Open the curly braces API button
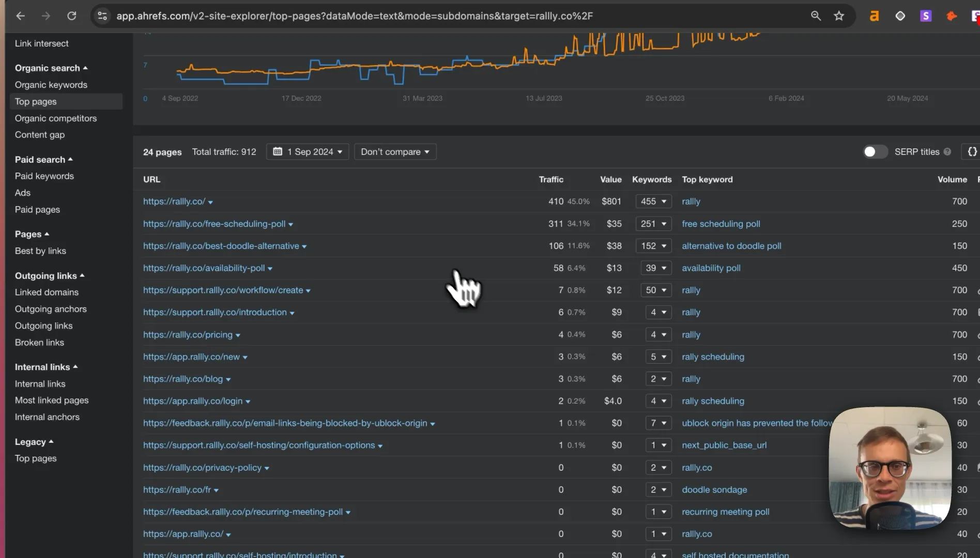 pos(972,152)
